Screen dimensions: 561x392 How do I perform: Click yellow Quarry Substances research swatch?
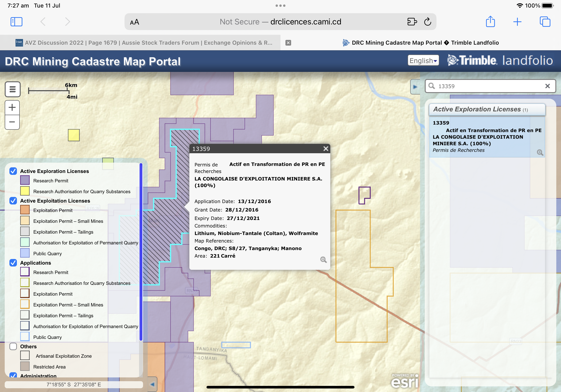click(25, 191)
